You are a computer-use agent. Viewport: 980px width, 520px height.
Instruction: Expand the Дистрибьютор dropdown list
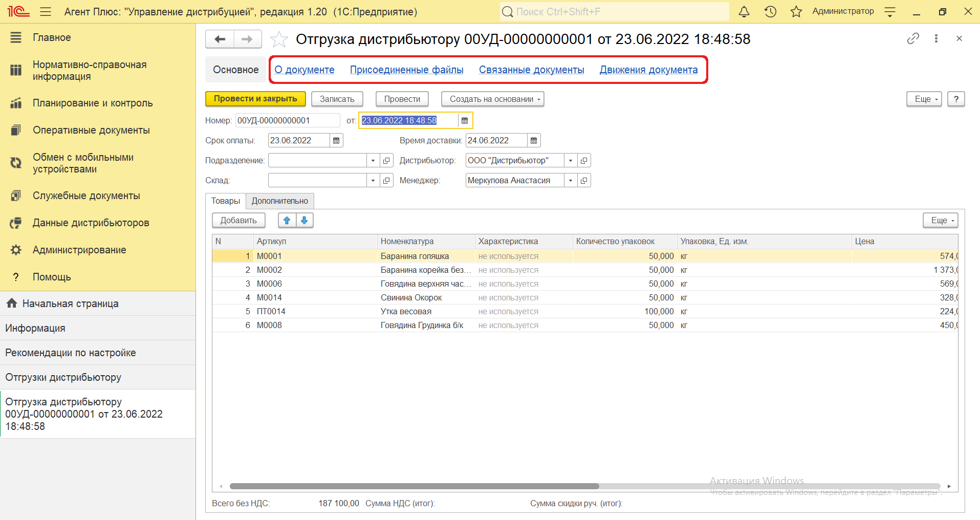[571, 160]
